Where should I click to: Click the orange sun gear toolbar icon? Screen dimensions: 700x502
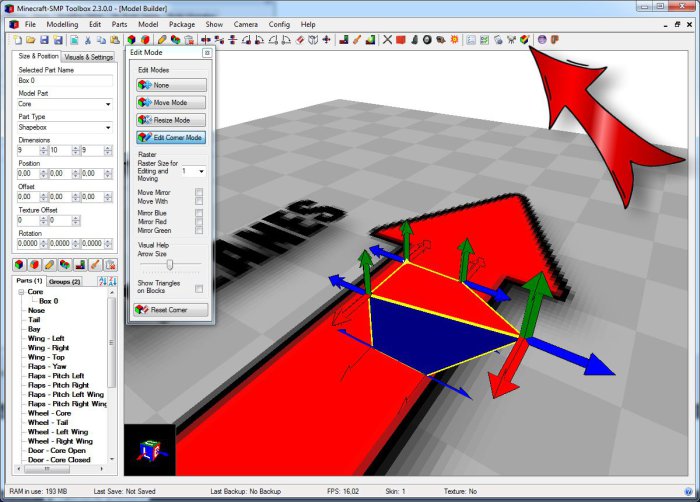[454, 40]
